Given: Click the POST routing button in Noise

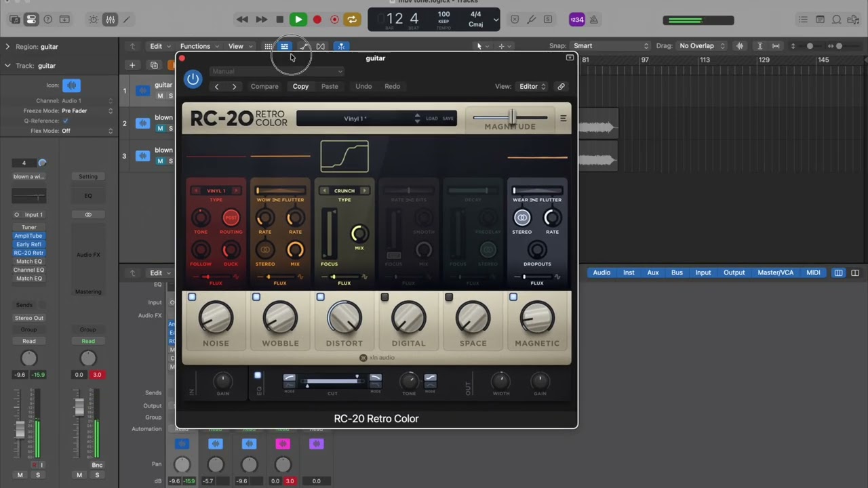Looking at the screenshot, I should tap(231, 218).
